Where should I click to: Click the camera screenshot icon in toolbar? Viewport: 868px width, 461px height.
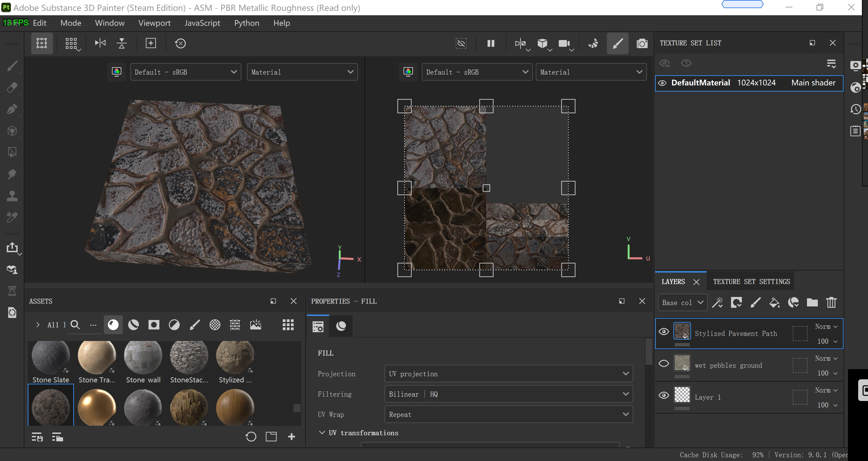coord(642,43)
